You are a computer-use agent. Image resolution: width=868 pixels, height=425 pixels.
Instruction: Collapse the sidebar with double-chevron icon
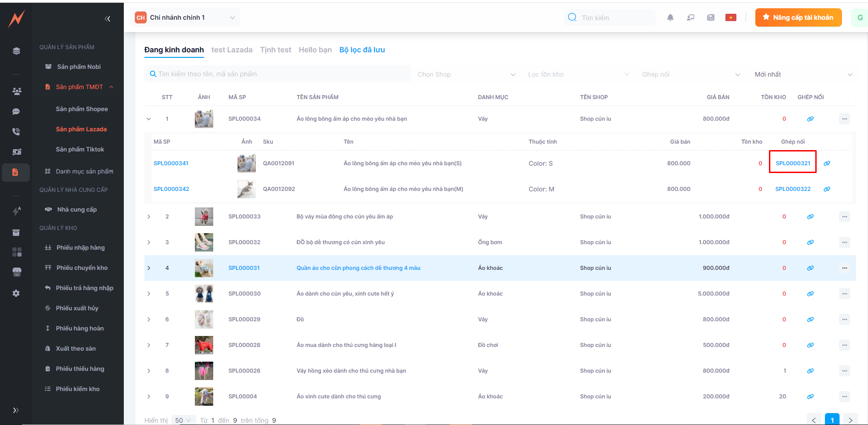click(107, 19)
